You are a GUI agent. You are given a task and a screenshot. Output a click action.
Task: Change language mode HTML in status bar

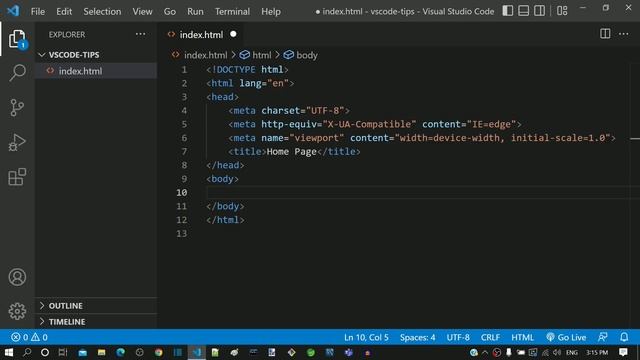522,337
